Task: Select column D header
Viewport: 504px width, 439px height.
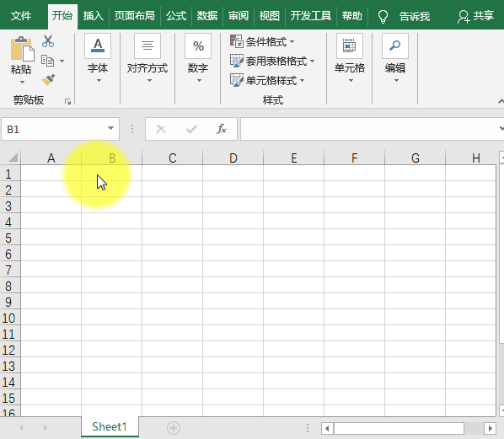Action: (x=233, y=158)
